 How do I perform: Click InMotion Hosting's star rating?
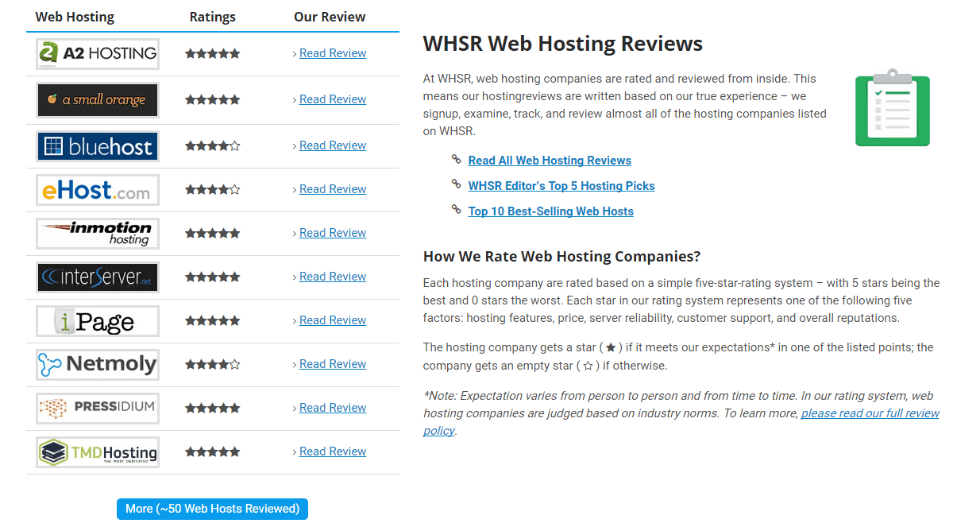213,234
